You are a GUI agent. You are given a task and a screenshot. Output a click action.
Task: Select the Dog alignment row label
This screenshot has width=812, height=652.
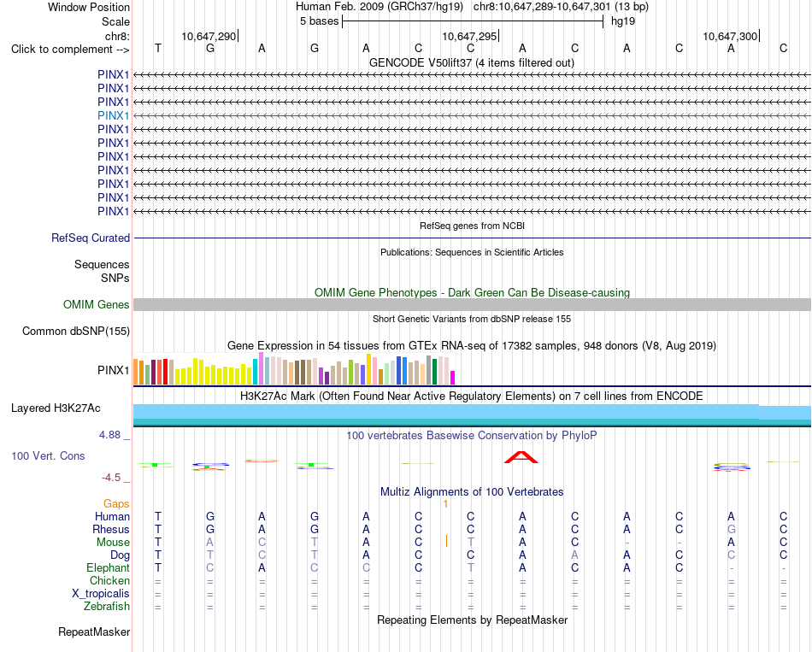click(120, 555)
